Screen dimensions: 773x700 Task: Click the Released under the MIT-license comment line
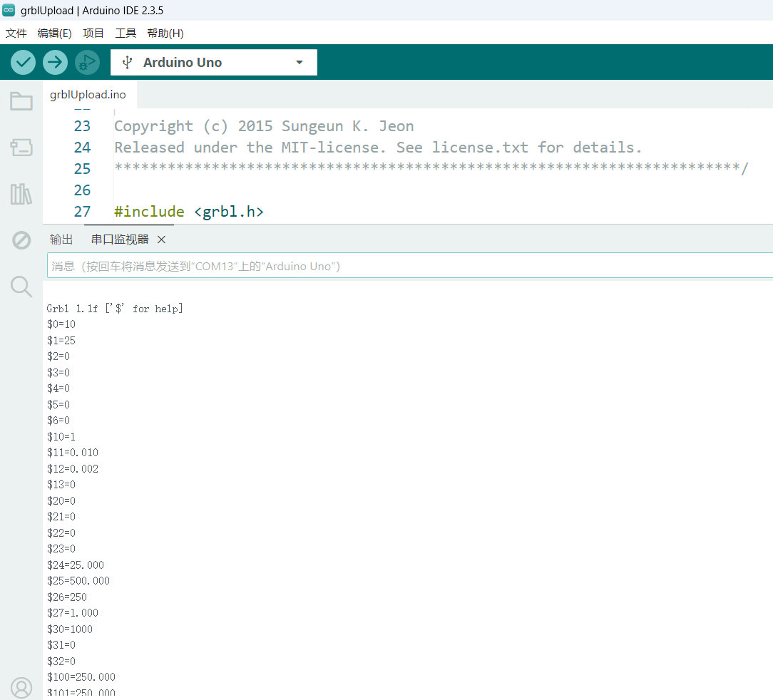378,148
